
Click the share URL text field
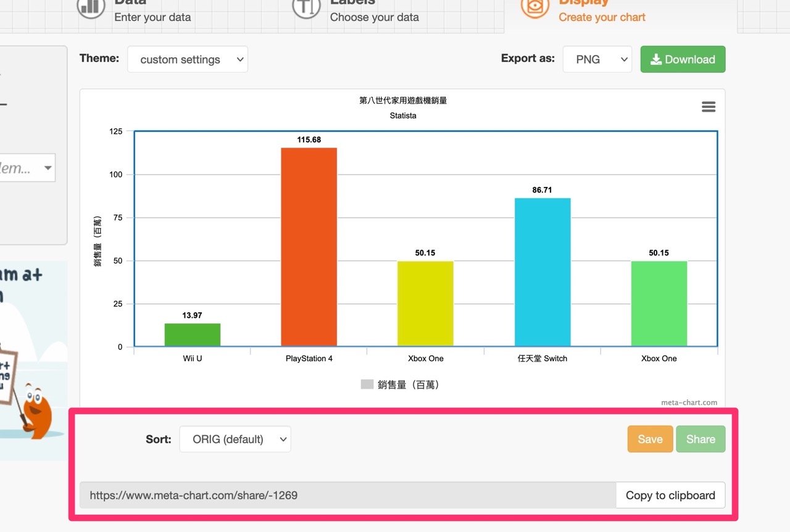348,495
